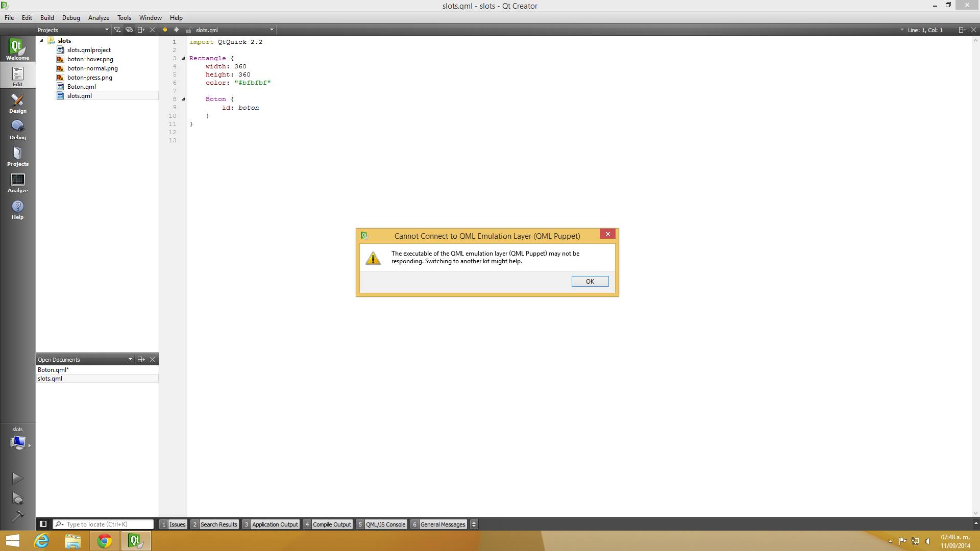Open the Help menu in menu bar

(176, 17)
